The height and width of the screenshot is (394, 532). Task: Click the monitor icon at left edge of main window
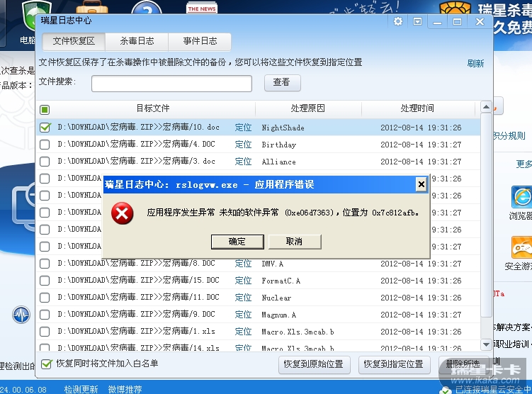(x=24, y=207)
